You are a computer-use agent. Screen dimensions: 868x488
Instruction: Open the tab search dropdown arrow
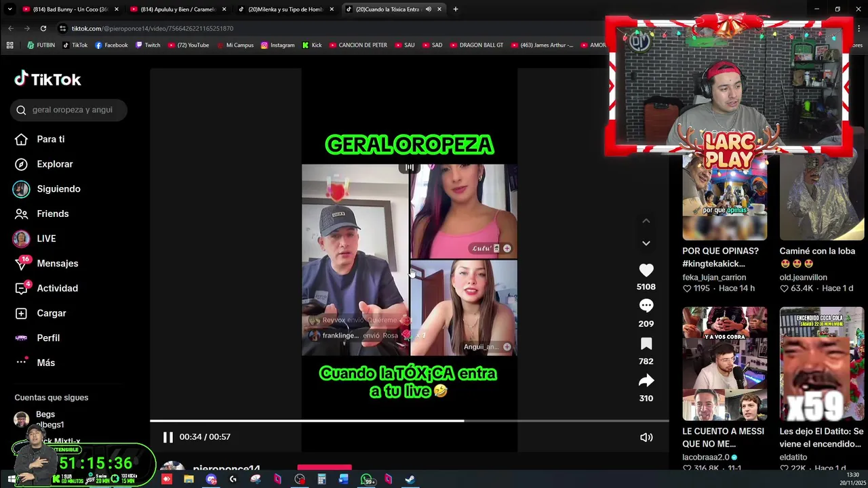[x=10, y=9]
